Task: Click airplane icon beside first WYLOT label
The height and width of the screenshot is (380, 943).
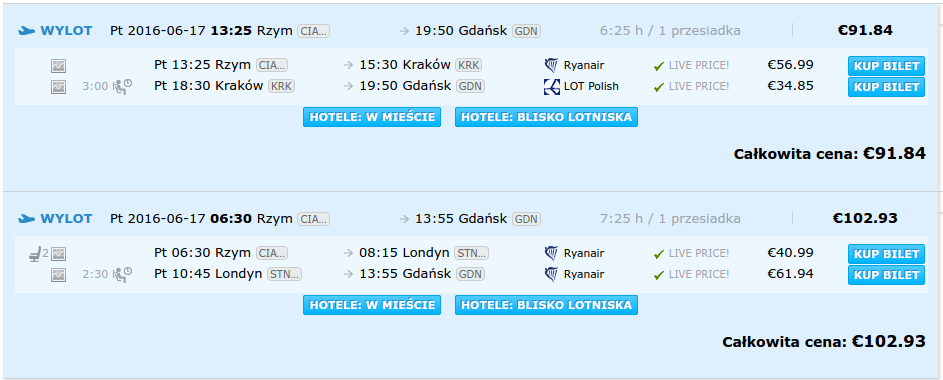Action: 27,31
